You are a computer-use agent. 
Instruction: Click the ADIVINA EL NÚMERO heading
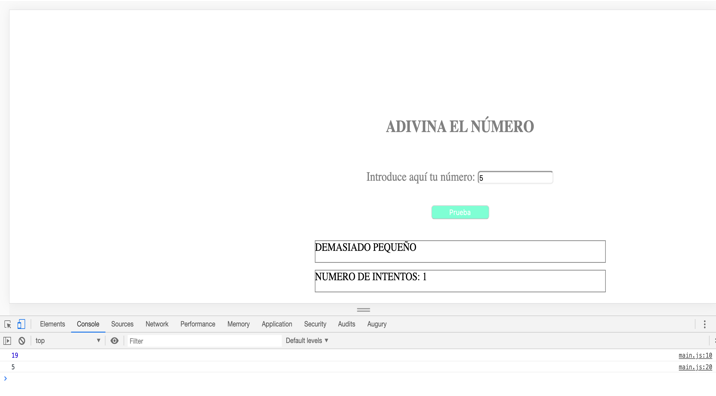tap(460, 127)
